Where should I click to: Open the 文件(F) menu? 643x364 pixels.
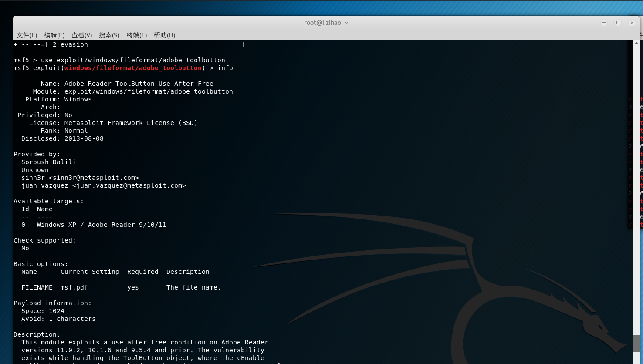[x=27, y=35]
